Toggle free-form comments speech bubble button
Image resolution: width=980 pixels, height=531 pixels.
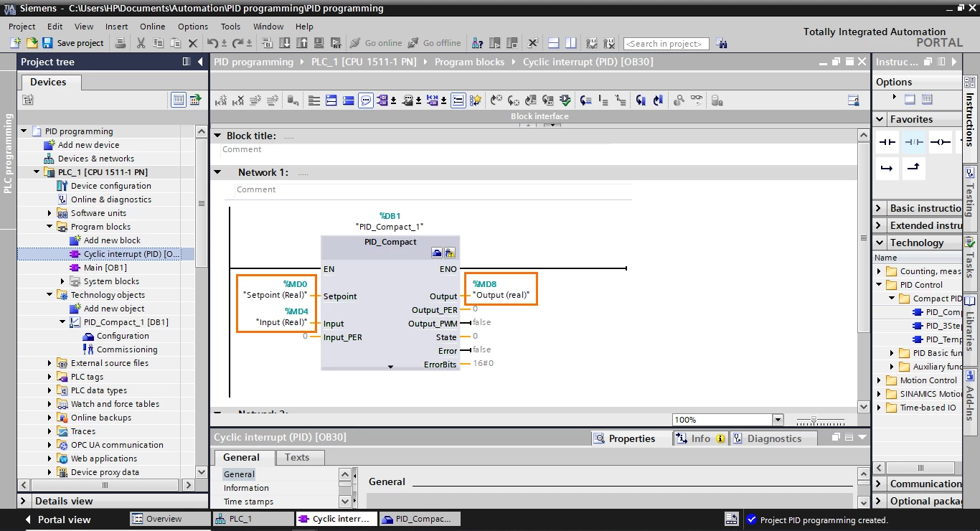tap(366, 100)
